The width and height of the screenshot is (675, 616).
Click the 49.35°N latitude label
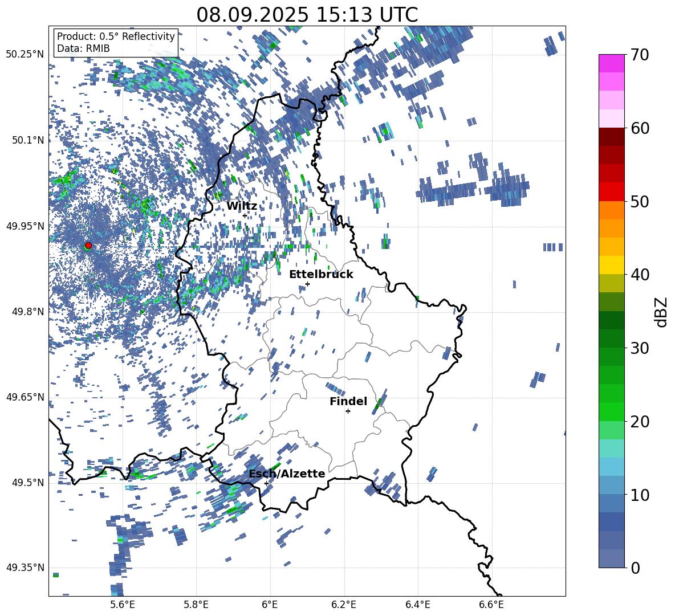(x=25, y=568)
